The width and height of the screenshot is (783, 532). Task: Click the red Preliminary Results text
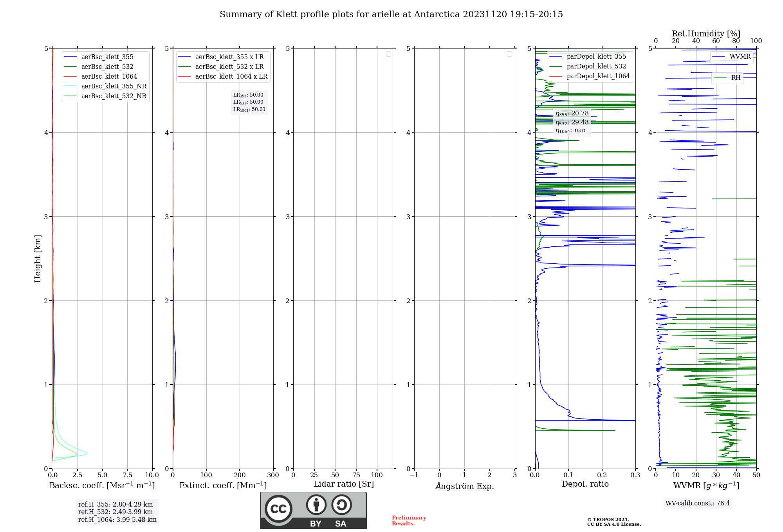[409, 521]
